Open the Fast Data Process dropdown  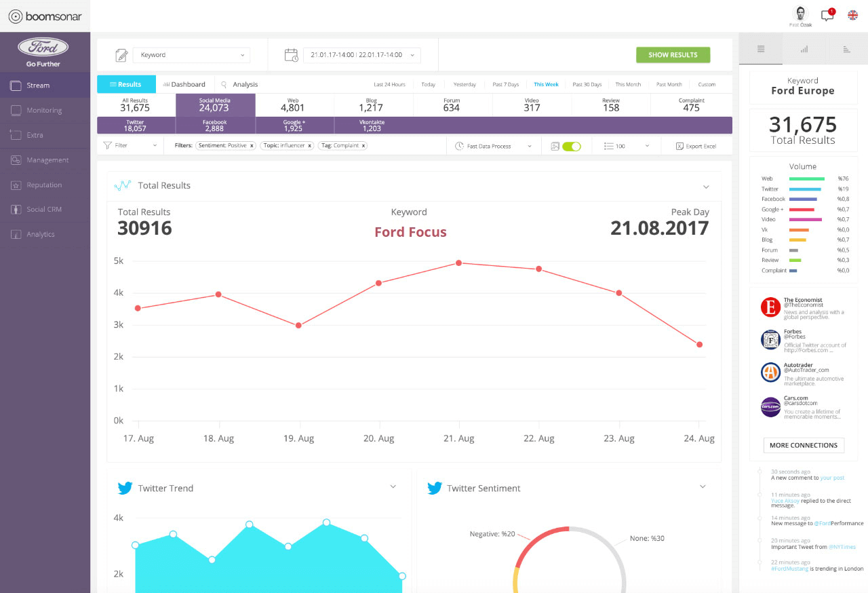click(x=494, y=146)
